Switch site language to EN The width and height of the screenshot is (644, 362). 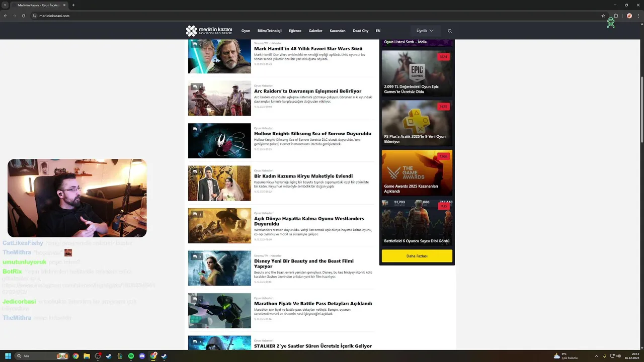[x=378, y=31]
